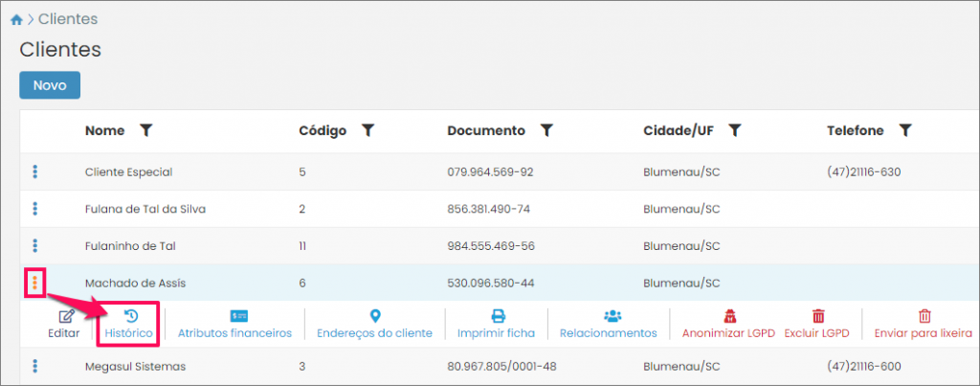View Endereços do cliente
The height and width of the screenshot is (386, 980).
coord(374,324)
